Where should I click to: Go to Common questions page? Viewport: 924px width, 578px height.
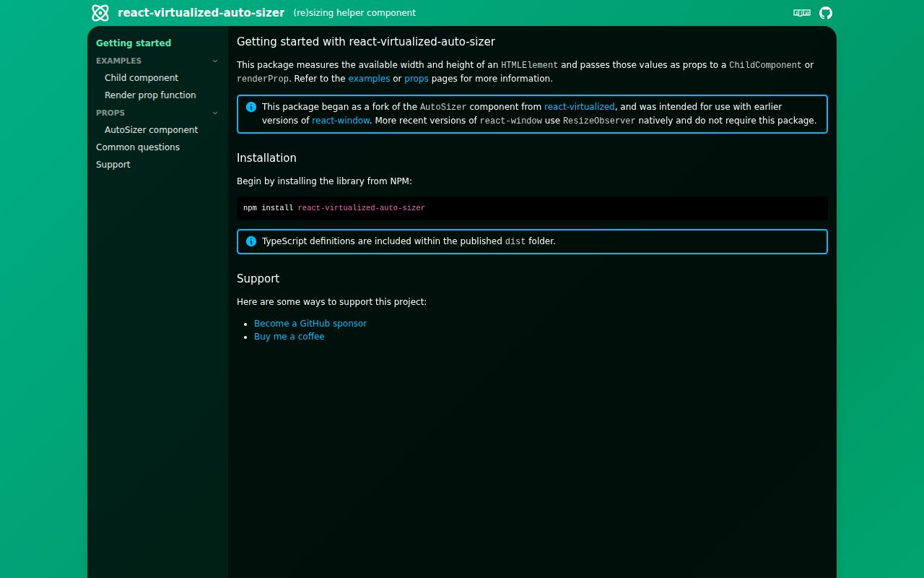coord(138,147)
